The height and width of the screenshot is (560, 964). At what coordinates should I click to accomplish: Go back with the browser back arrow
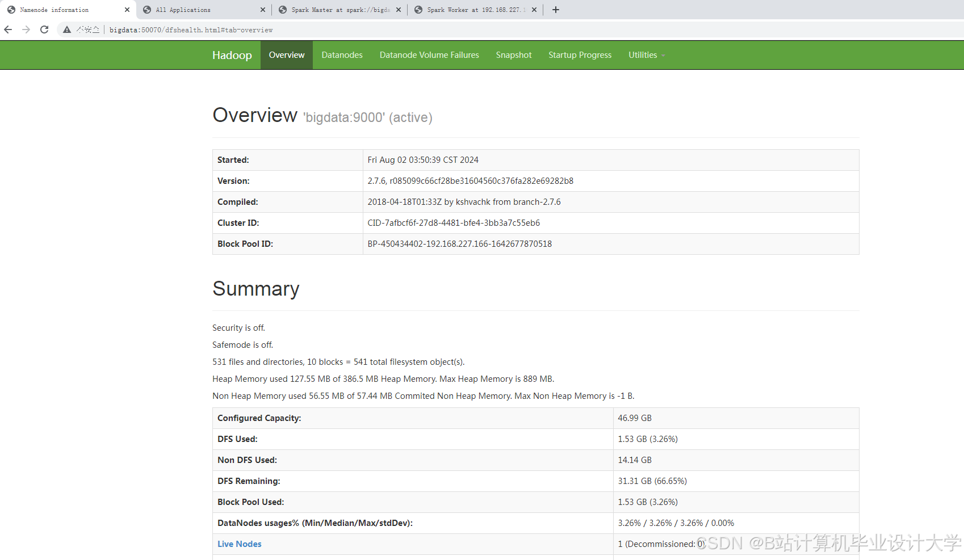8,30
